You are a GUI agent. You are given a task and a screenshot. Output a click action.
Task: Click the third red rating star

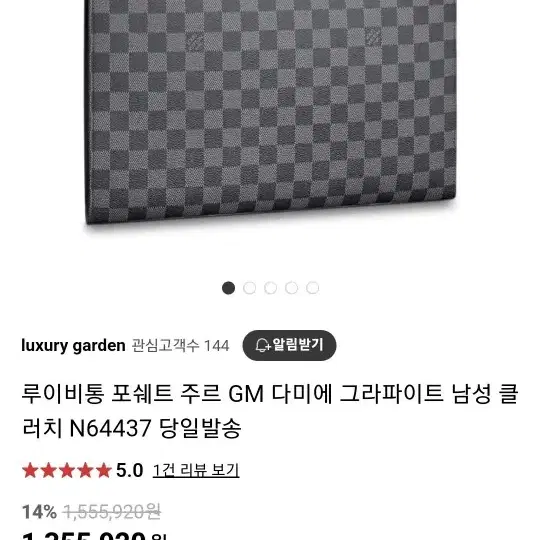(x=67, y=470)
